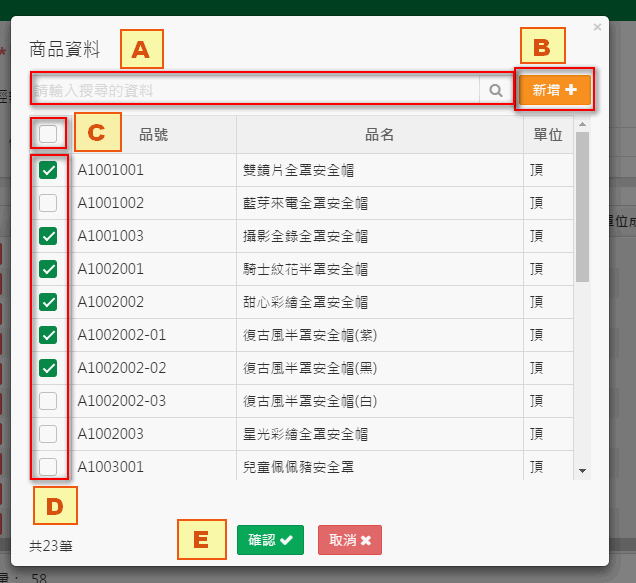Click product code A1002002-03
This screenshot has width=636, height=583.
pyautogui.click(x=122, y=401)
